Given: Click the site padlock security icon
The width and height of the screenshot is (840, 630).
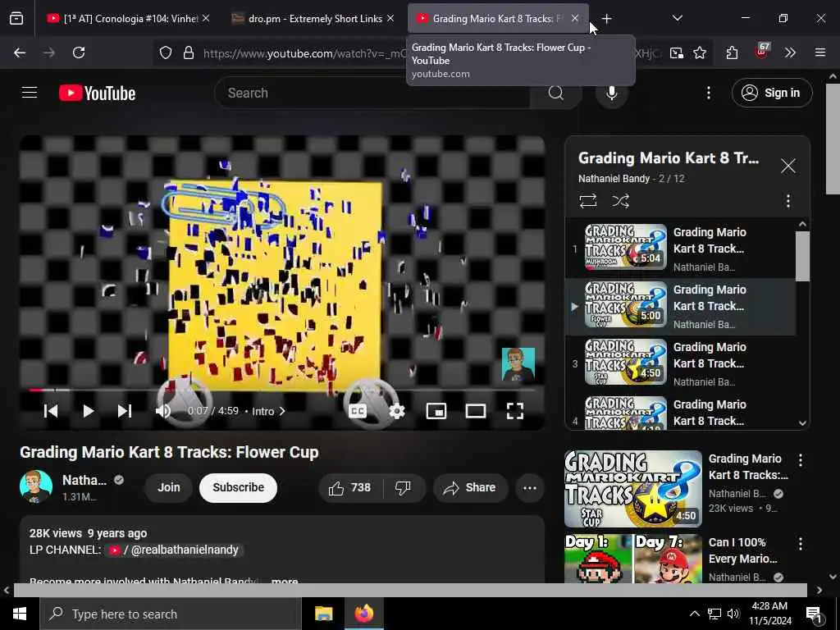Looking at the screenshot, I should (189, 52).
